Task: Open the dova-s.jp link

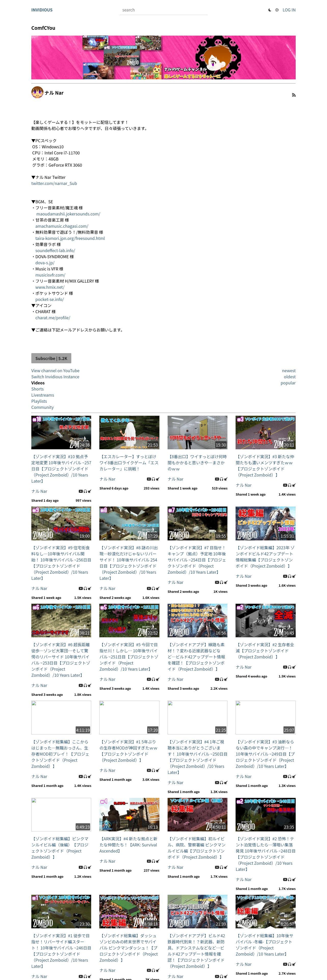Action: (x=45, y=263)
